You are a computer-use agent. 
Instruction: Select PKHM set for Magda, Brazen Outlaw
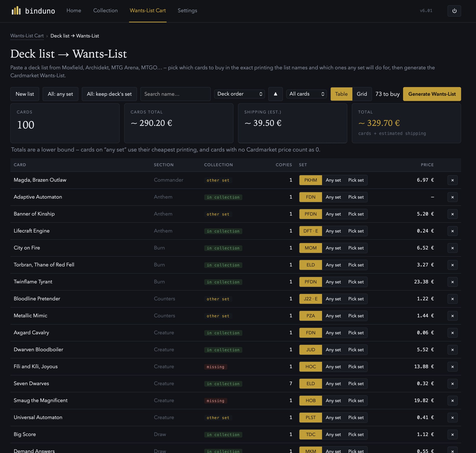tap(311, 180)
